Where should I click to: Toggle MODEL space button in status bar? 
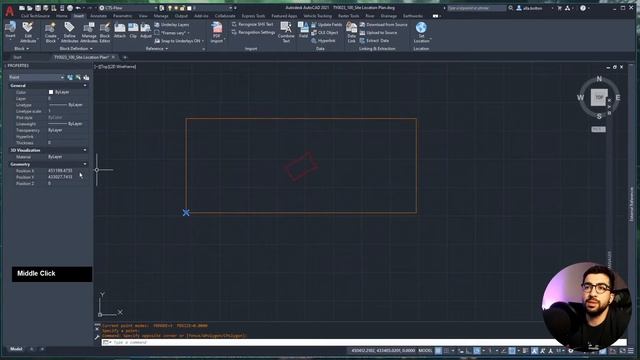(x=425, y=351)
